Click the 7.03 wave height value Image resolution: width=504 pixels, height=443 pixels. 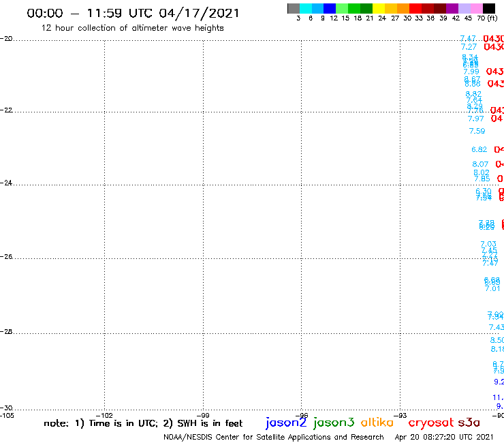pyautogui.click(x=488, y=244)
